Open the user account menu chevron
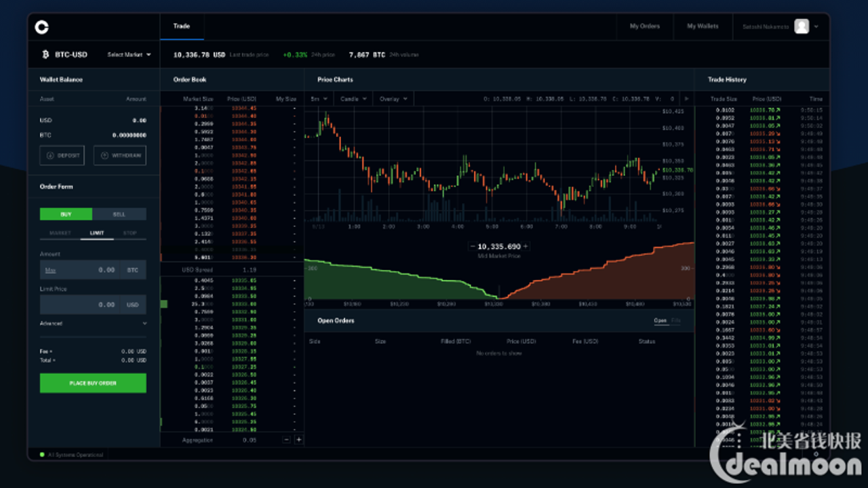The height and width of the screenshot is (488, 868). (x=816, y=26)
